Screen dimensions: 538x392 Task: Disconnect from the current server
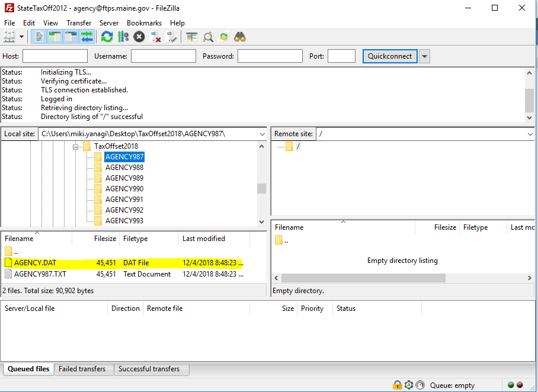pos(155,37)
